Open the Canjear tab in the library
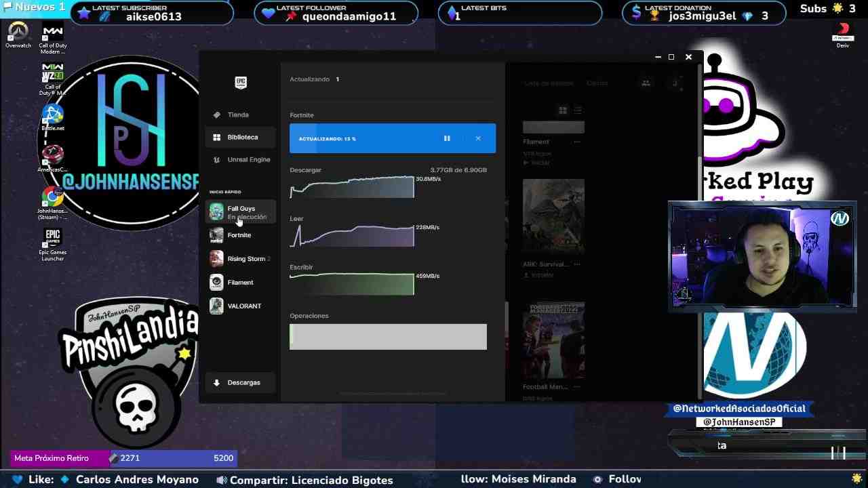This screenshot has height=488, width=868. pos(597,83)
